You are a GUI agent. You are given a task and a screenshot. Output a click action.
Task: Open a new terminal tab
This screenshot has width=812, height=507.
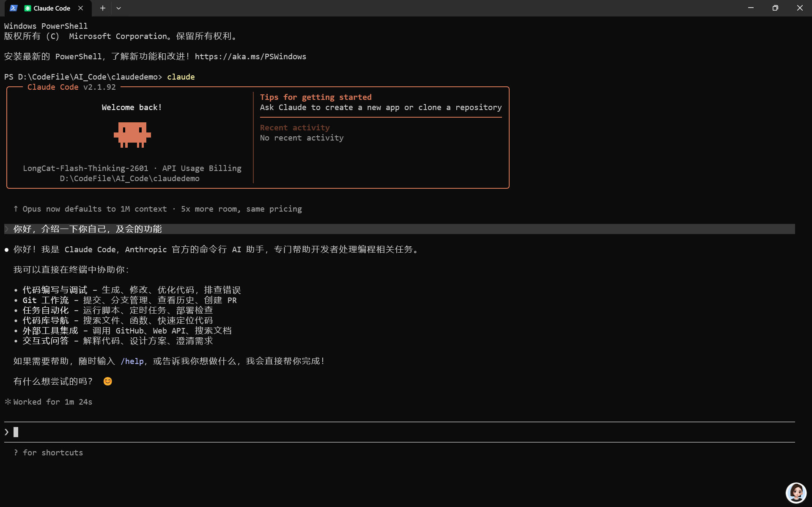coord(103,8)
